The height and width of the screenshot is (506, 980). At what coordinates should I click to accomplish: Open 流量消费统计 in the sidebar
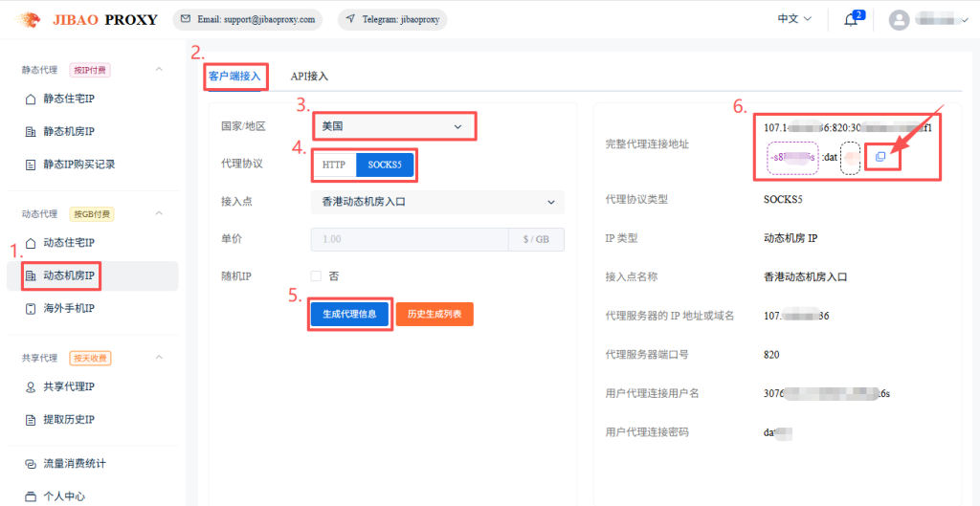tap(74, 464)
